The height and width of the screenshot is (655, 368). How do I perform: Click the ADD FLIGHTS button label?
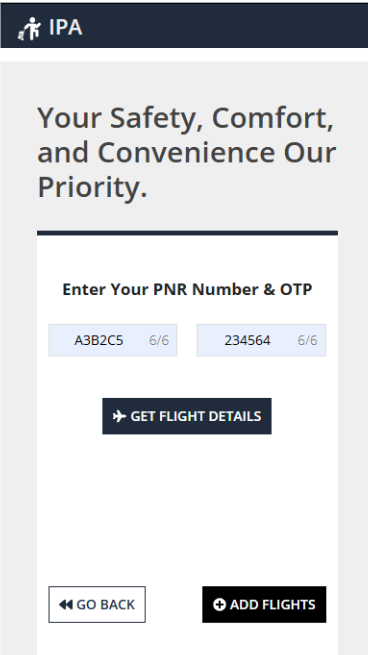coord(273,604)
